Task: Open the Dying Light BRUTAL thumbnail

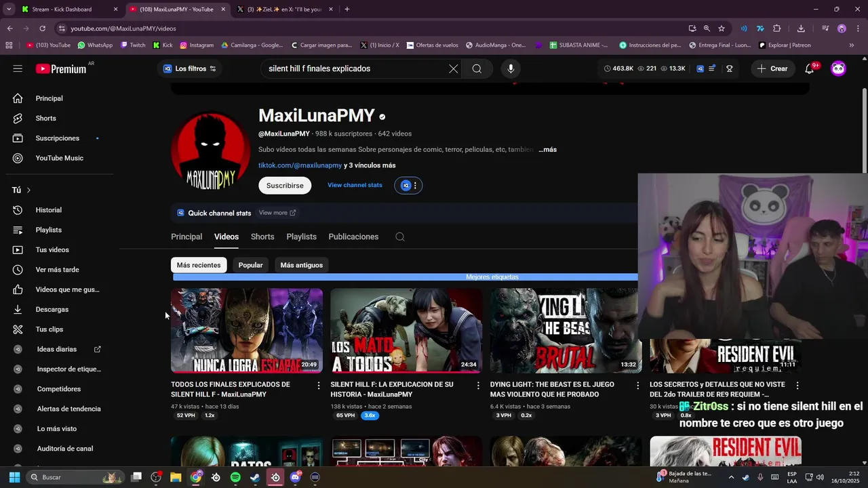Action: click(x=566, y=331)
